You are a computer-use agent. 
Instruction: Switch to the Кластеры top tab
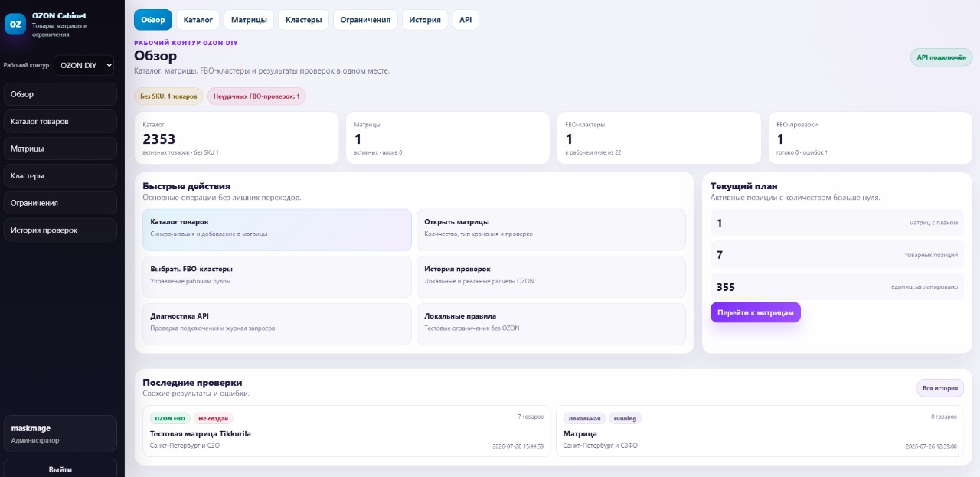coord(304,20)
